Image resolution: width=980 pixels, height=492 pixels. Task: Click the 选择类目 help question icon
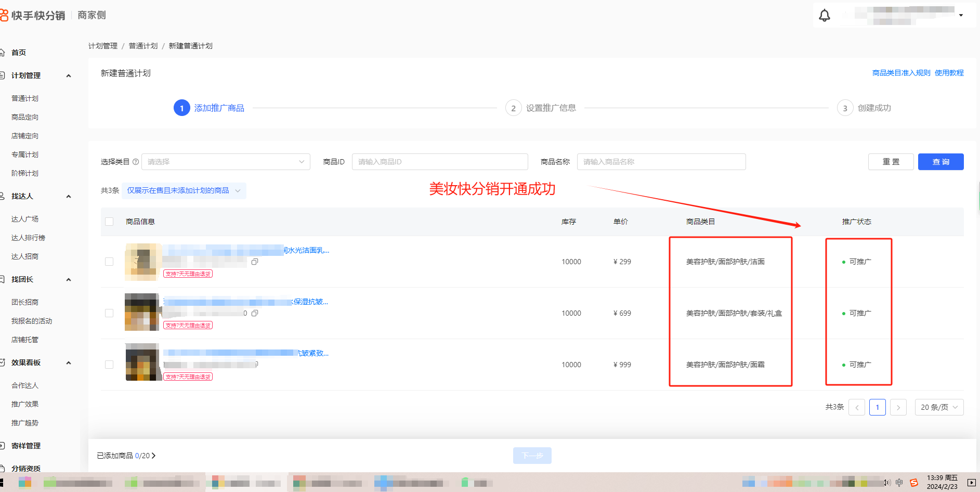click(x=136, y=162)
